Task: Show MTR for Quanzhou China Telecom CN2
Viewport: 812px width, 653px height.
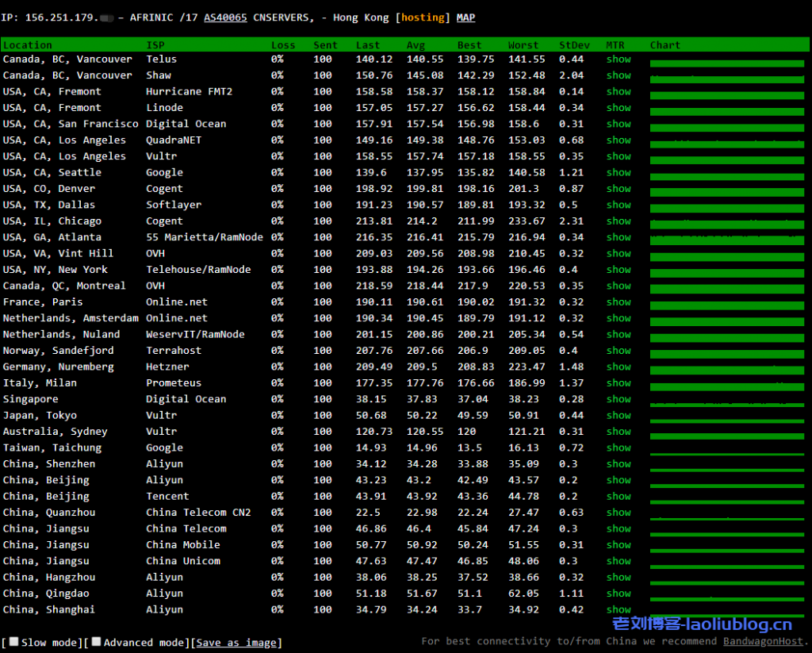Action: coord(619,512)
